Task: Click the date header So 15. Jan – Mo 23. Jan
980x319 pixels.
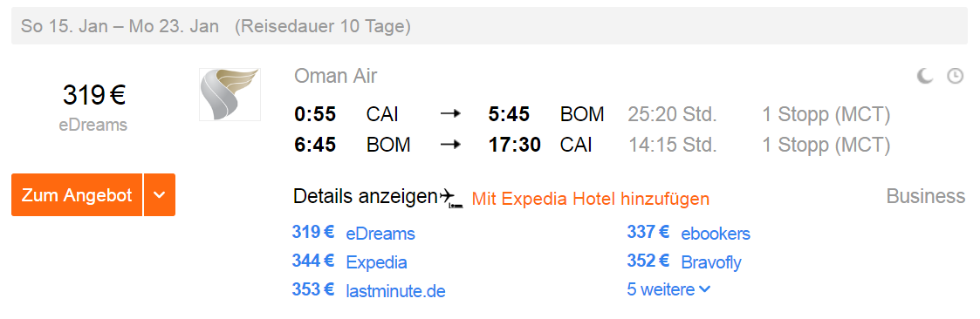Action: pos(120,26)
